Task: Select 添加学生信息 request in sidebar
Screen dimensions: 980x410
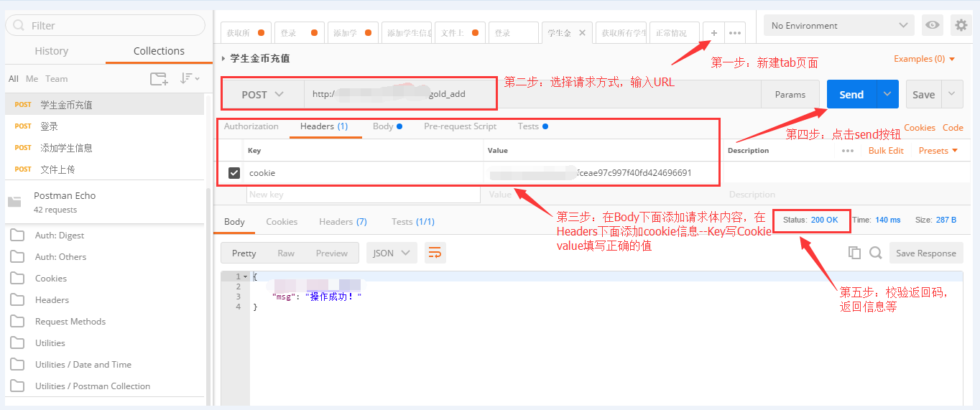Action: pyautogui.click(x=105, y=148)
